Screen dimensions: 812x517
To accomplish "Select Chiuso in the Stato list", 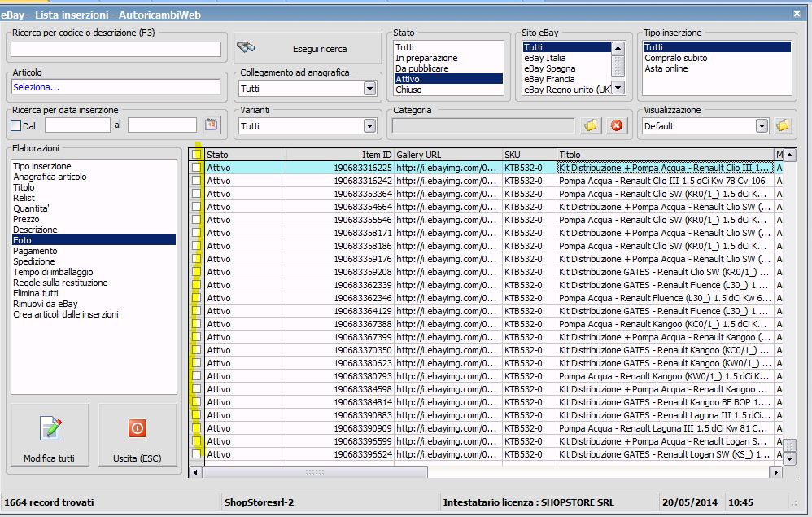I will [x=408, y=90].
